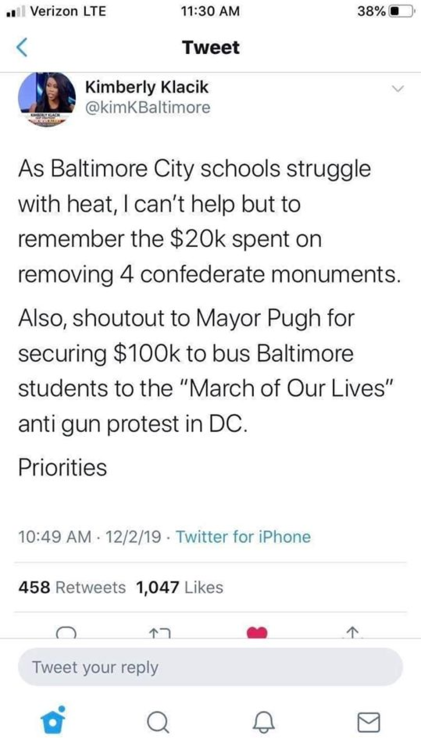421x750 pixels.
Task: Tap the share upload arrow icon
Action: tap(352, 633)
